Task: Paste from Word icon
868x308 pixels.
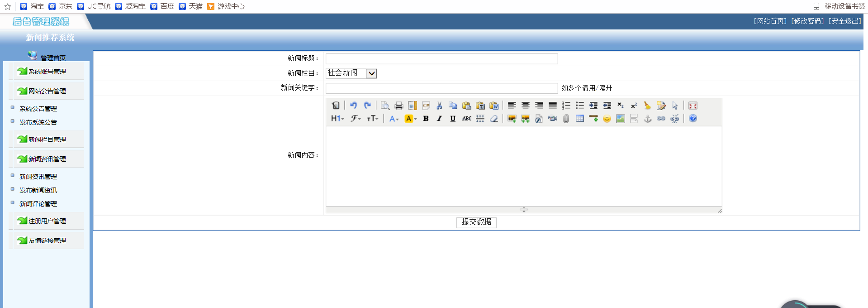Action: point(494,106)
